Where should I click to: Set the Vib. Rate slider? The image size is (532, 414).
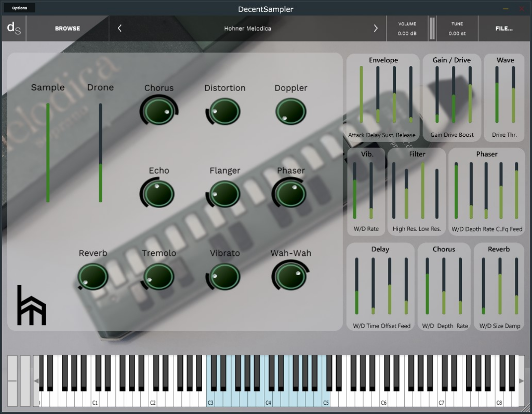[x=371, y=190]
